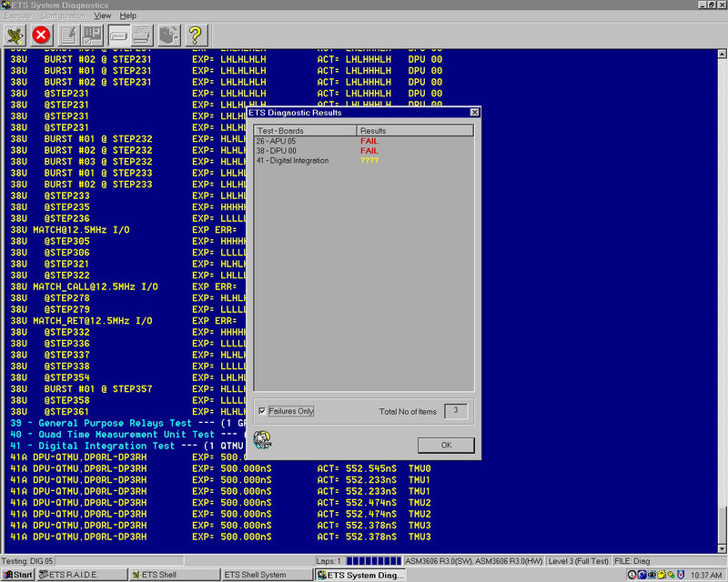The height and width of the screenshot is (582, 728).
Task: Click the blank page toolbar icon
Action: point(118,35)
